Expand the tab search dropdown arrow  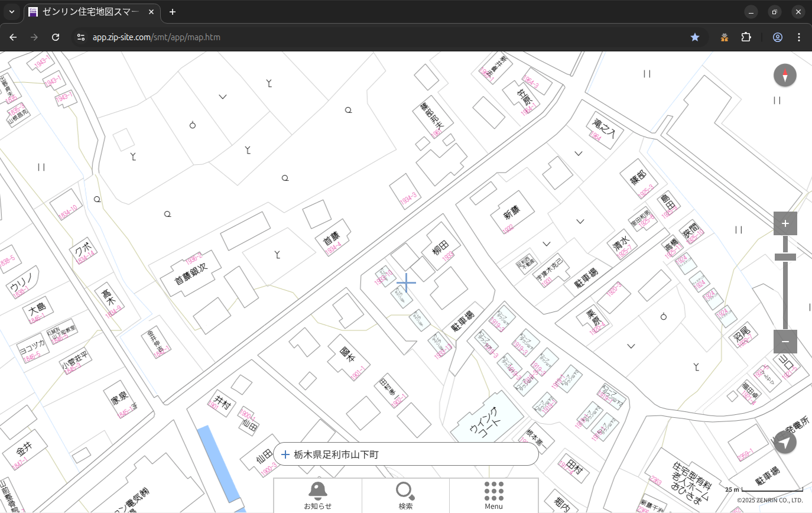click(12, 12)
